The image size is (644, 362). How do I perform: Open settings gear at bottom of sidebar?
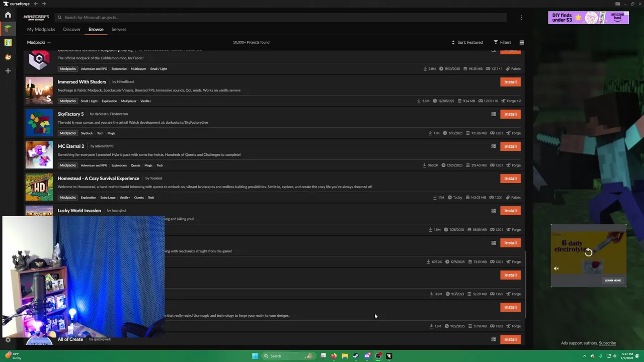(x=8, y=340)
